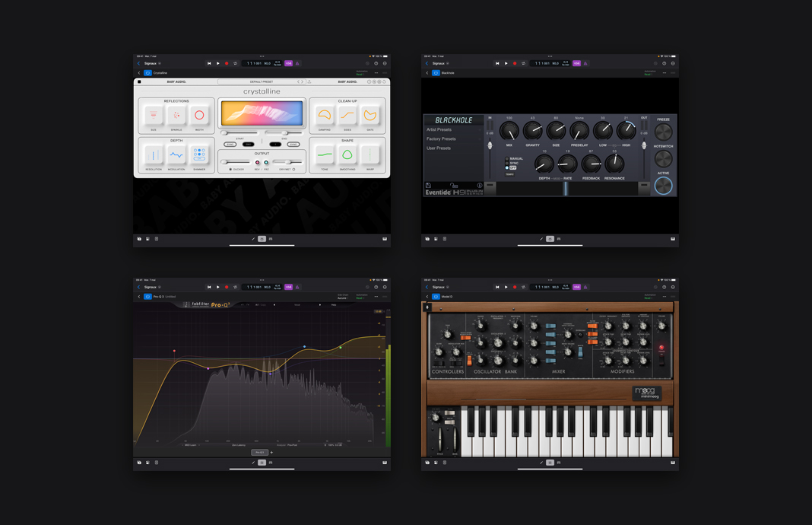This screenshot has width=812, height=525.
Task: Click the FabFilter logo in Pro-Q 3 header
Action: click(x=199, y=305)
